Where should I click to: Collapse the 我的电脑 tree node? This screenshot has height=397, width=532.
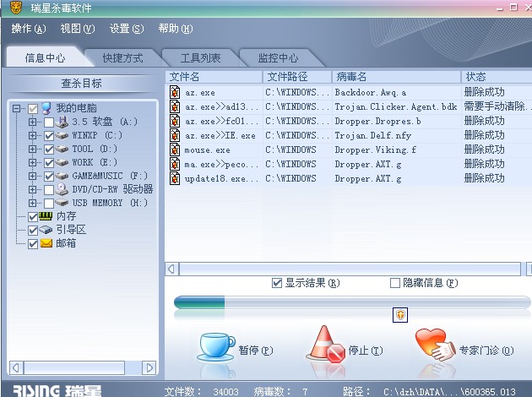(16, 109)
